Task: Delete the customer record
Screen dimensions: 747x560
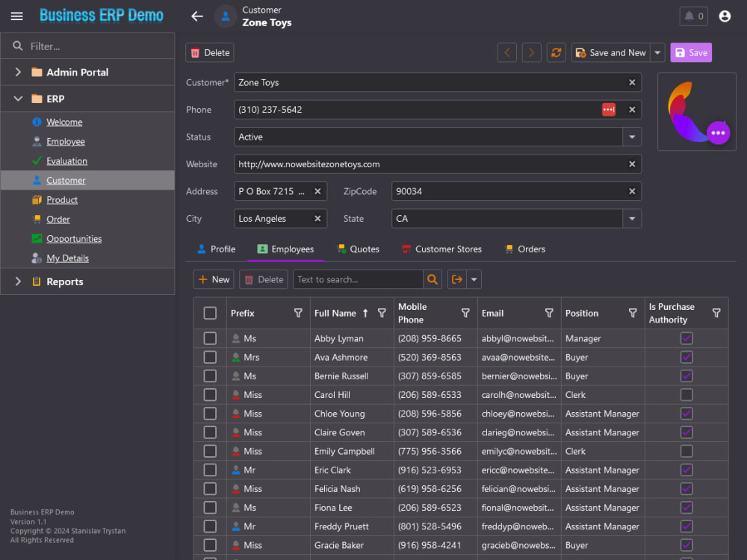Action: coord(210,52)
